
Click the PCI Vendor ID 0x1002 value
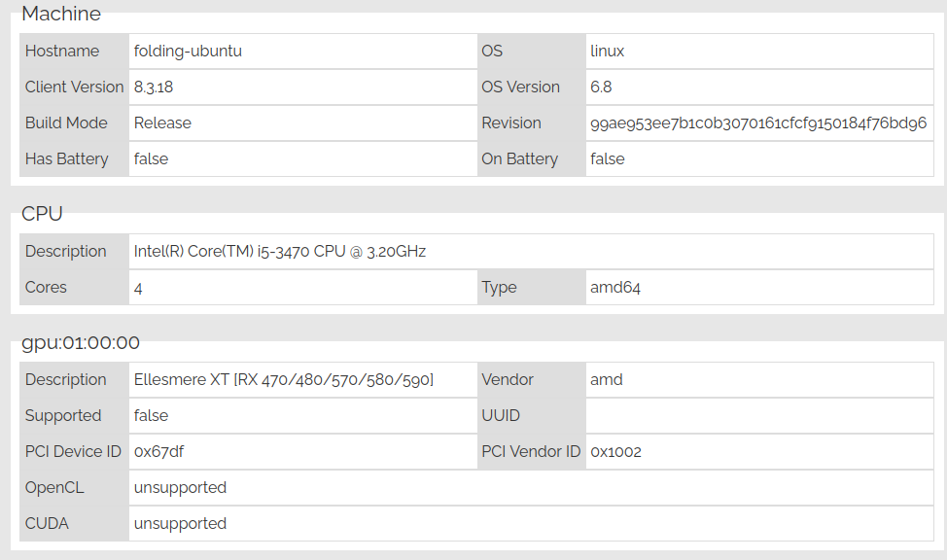click(615, 452)
